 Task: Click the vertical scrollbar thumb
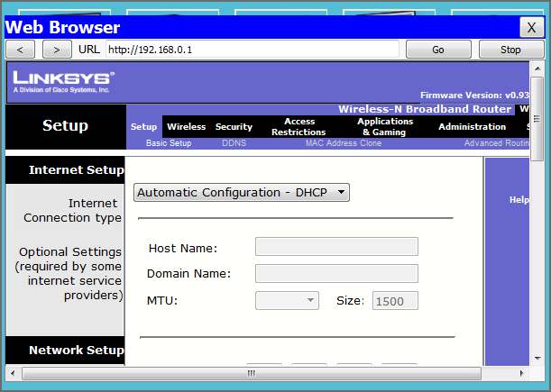(x=537, y=119)
